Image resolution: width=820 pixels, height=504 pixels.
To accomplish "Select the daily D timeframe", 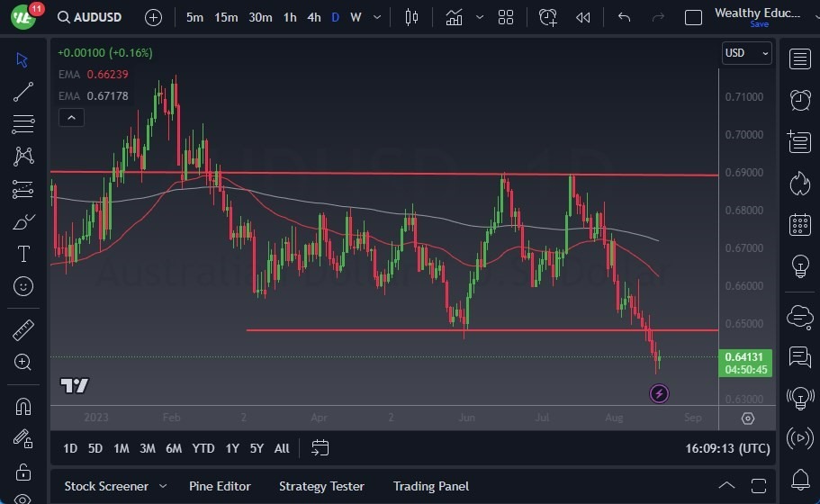I will click(x=335, y=17).
